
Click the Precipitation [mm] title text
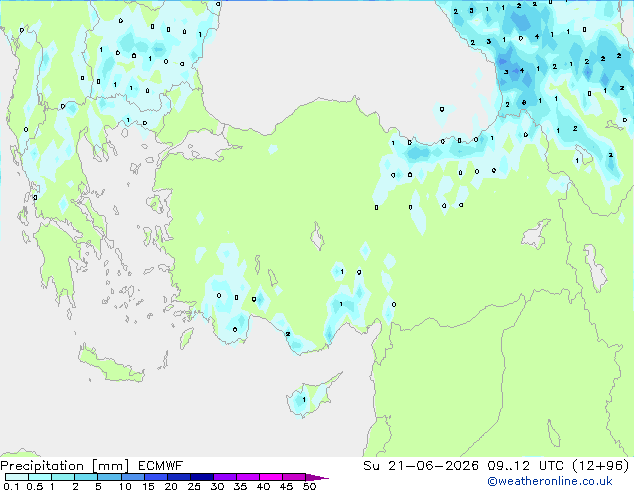pyautogui.click(x=65, y=466)
